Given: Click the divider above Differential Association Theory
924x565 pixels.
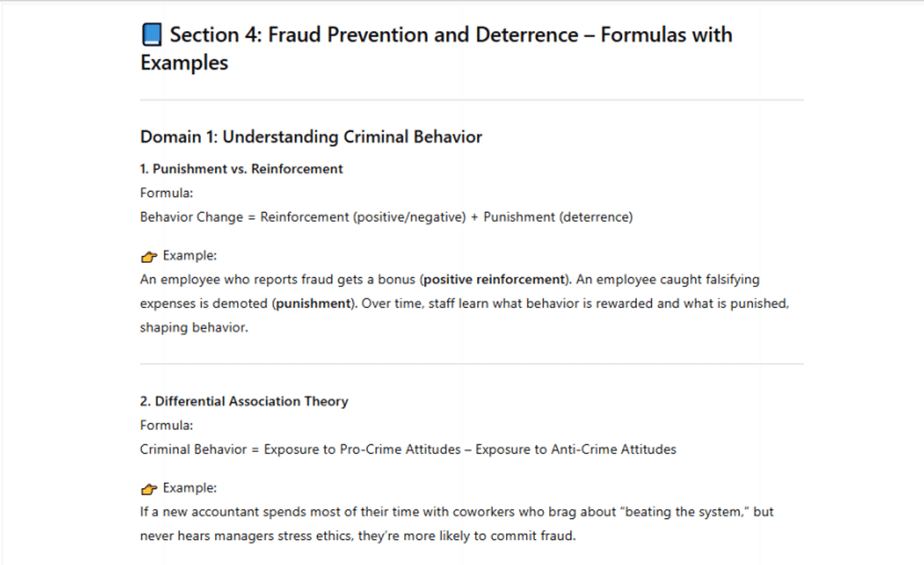Looking at the screenshot, I should click(x=471, y=363).
